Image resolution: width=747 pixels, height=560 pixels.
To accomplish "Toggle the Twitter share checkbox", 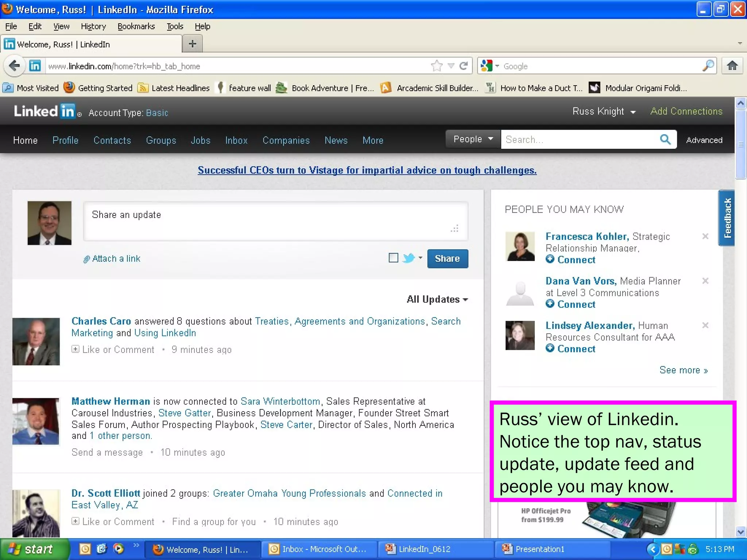I will pos(393,258).
